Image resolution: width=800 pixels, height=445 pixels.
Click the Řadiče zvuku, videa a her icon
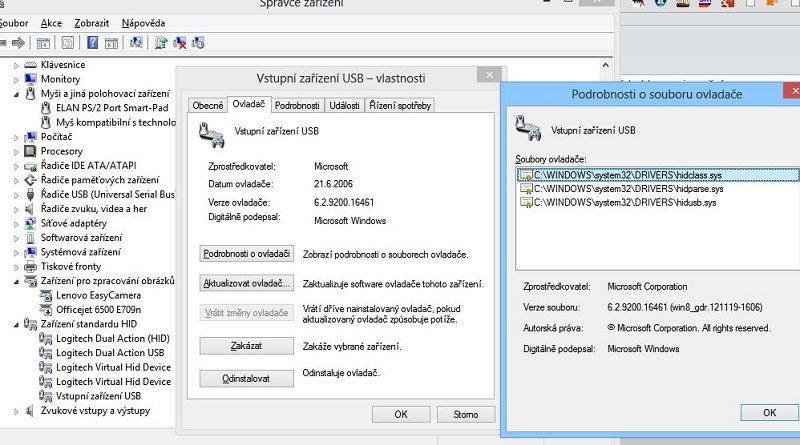click(30, 209)
